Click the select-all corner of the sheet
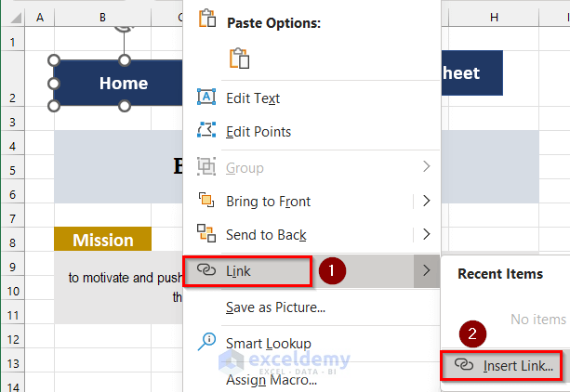 12,18
